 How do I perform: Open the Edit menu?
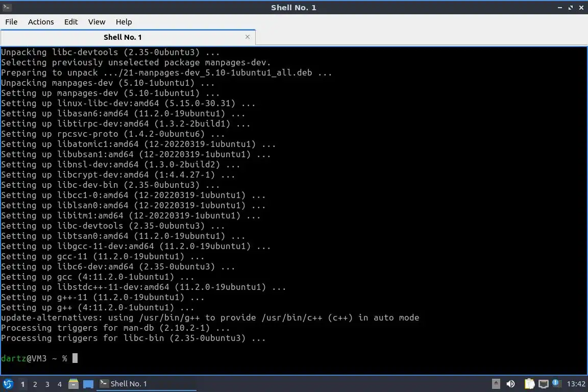(x=71, y=22)
